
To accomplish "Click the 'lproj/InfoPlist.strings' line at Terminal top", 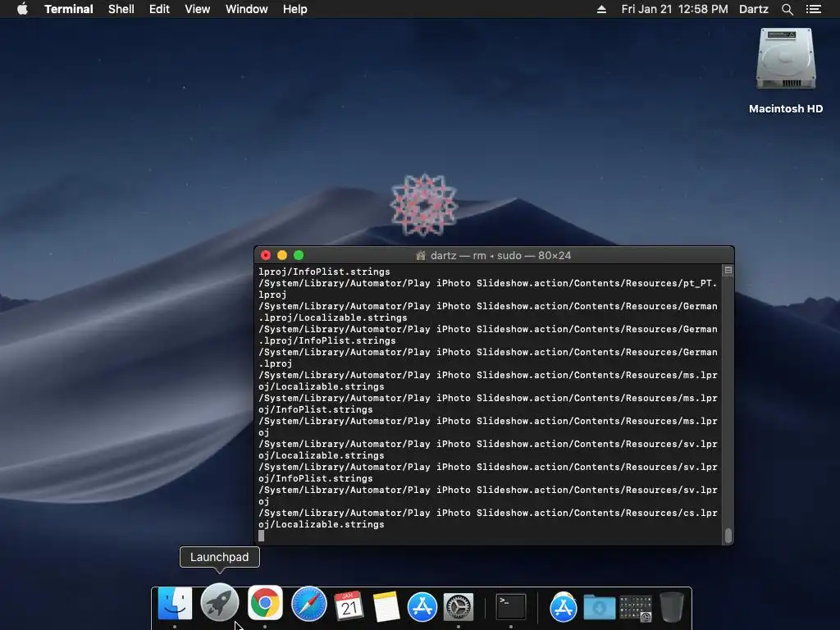I will (324, 272).
